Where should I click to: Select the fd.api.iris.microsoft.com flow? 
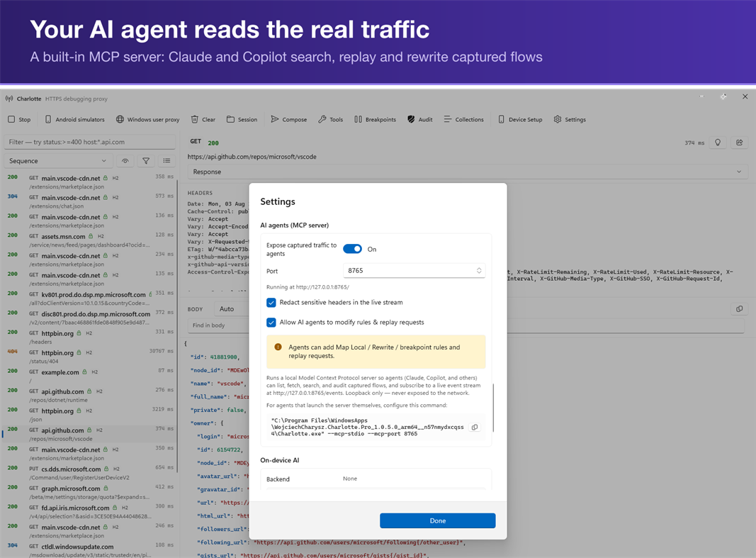tap(90, 512)
